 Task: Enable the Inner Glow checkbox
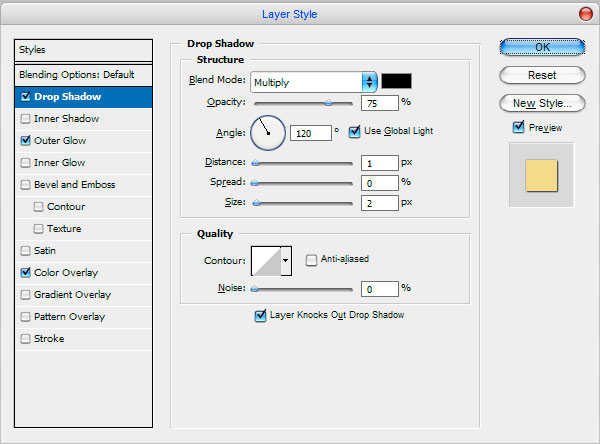[x=26, y=163]
